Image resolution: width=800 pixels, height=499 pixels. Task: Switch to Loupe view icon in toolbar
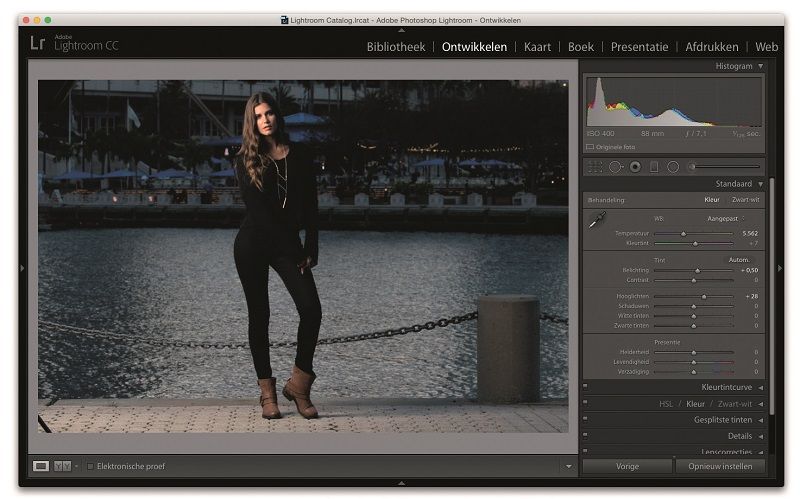41,466
